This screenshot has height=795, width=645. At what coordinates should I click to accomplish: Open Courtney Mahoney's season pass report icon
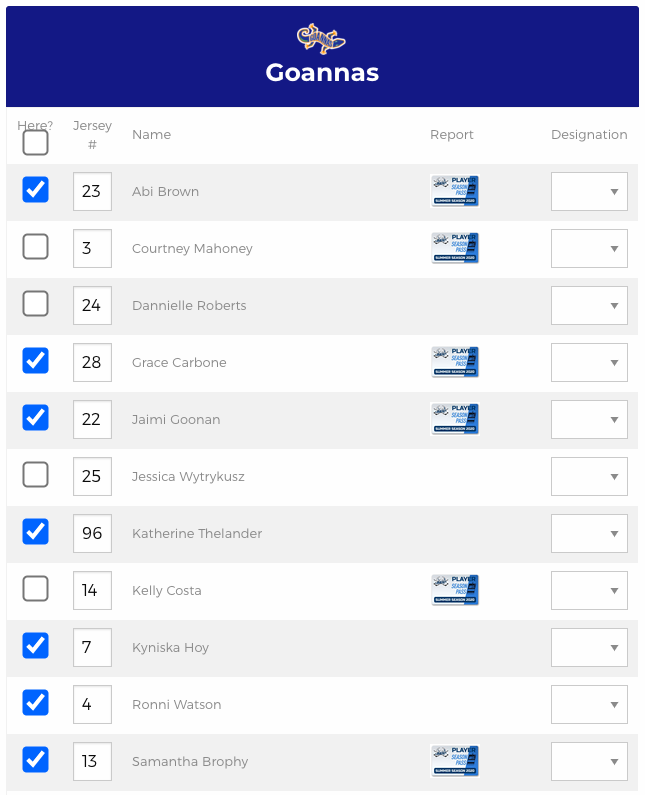[455, 248]
